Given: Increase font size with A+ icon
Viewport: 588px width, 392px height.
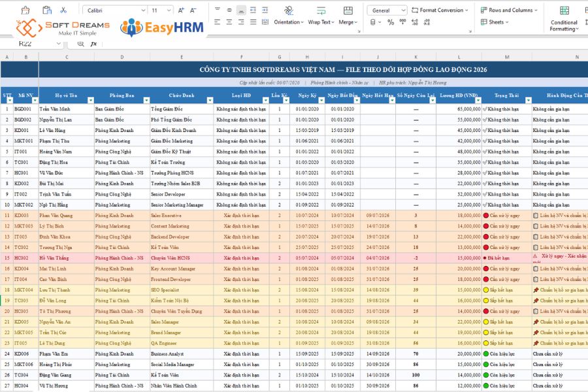Looking at the screenshot, I should click(x=181, y=10).
